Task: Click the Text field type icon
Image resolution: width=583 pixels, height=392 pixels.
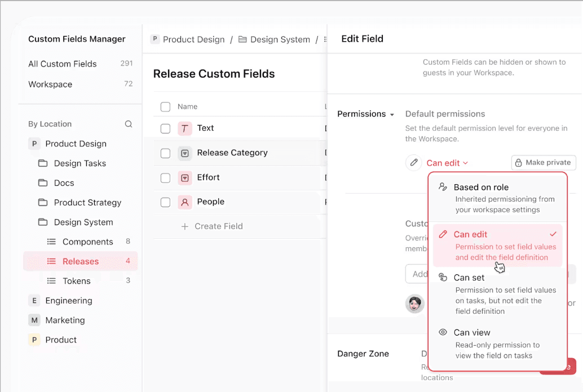Action: click(185, 128)
